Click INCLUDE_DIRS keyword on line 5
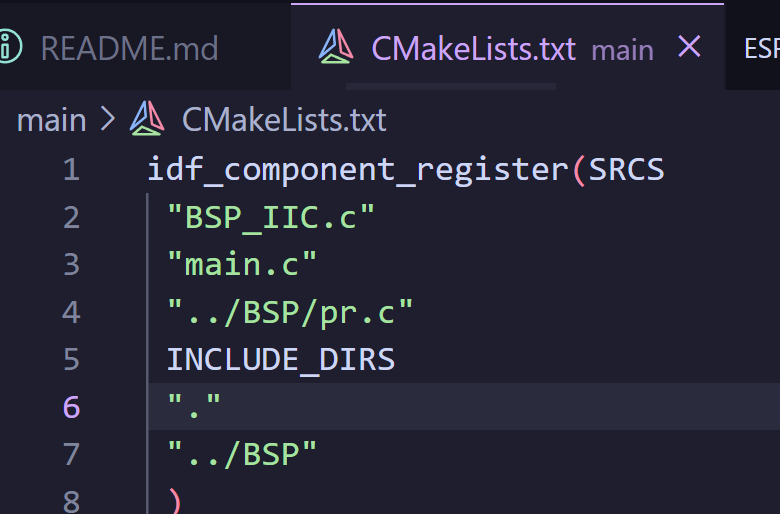Image resolution: width=780 pixels, height=514 pixels. click(281, 360)
